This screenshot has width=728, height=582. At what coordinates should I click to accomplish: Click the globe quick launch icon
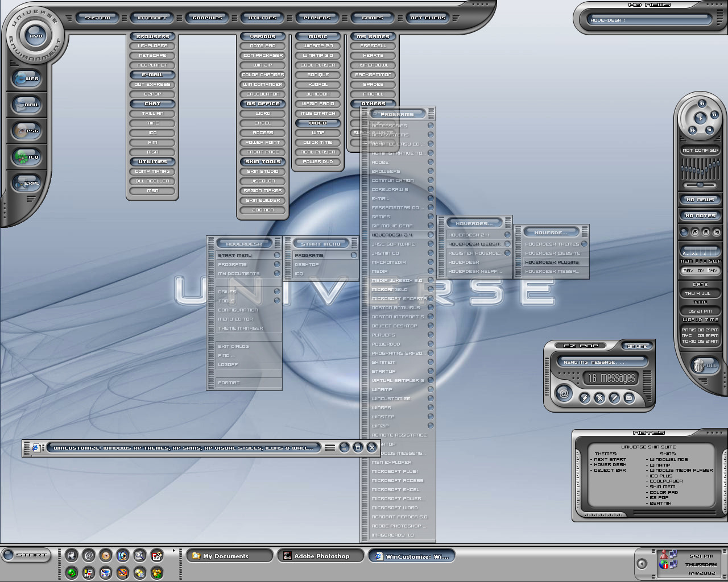point(72,555)
